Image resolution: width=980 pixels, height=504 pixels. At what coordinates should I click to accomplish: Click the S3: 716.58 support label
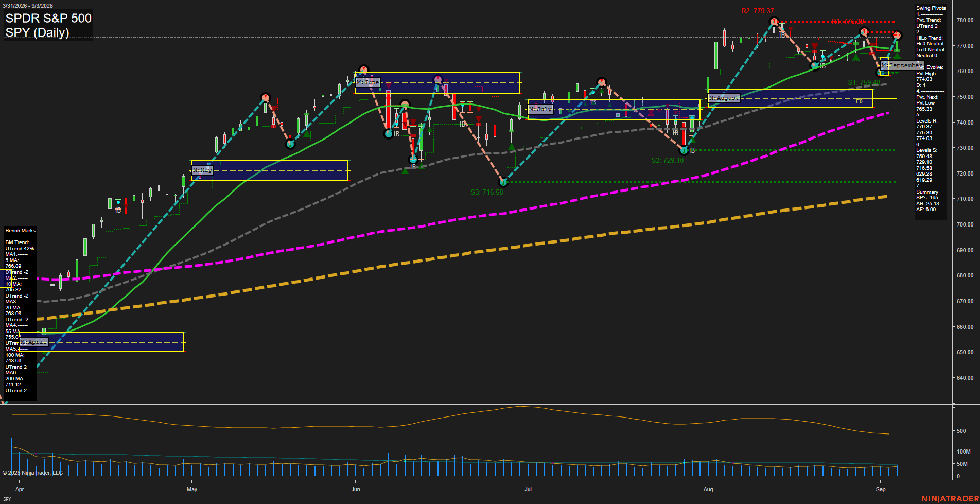(487, 192)
